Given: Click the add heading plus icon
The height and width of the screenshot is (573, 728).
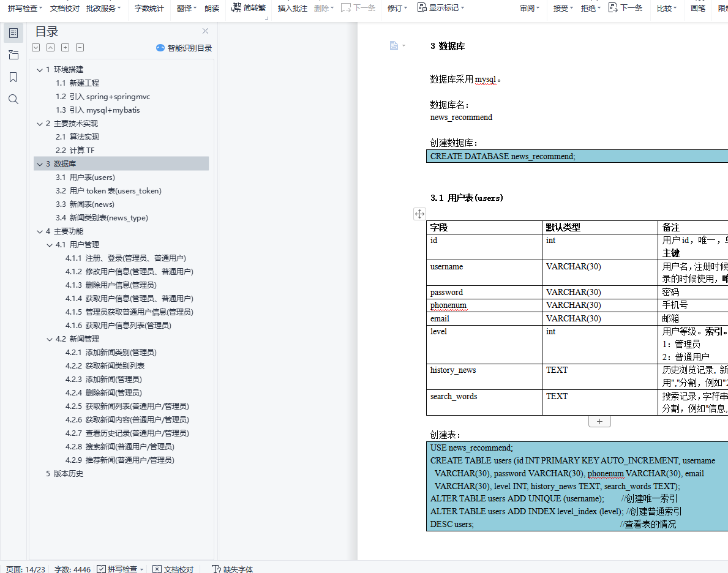Looking at the screenshot, I should (x=66, y=47).
